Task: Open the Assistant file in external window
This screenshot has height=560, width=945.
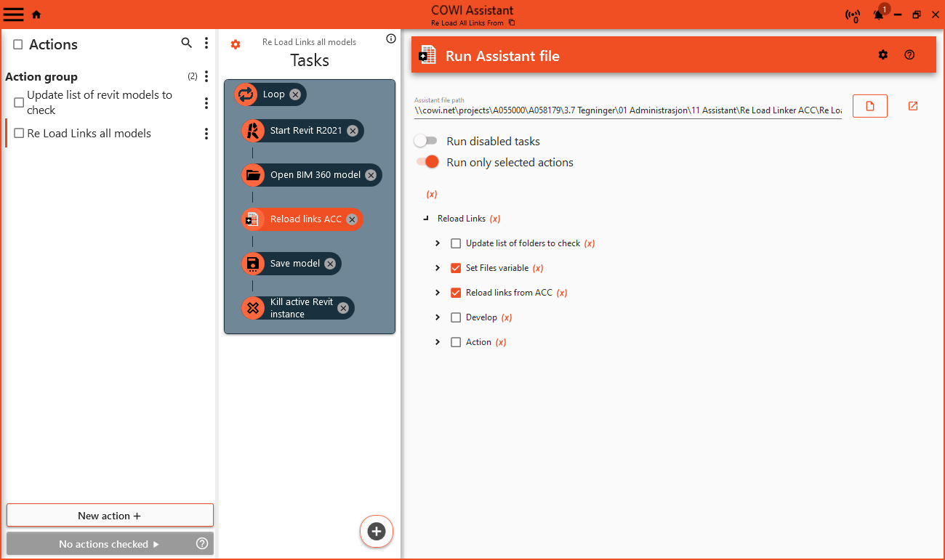Action: point(913,106)
